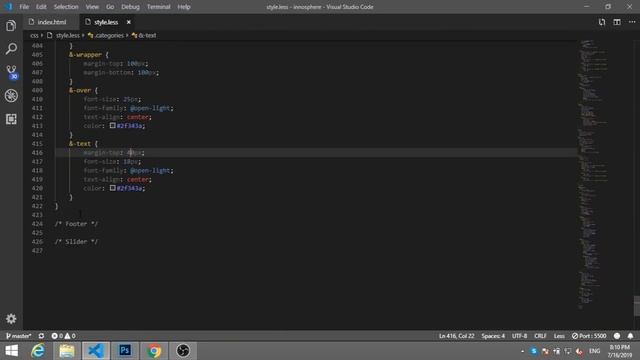Click the /* Footer */ comment line

click(x=76, y=224)
